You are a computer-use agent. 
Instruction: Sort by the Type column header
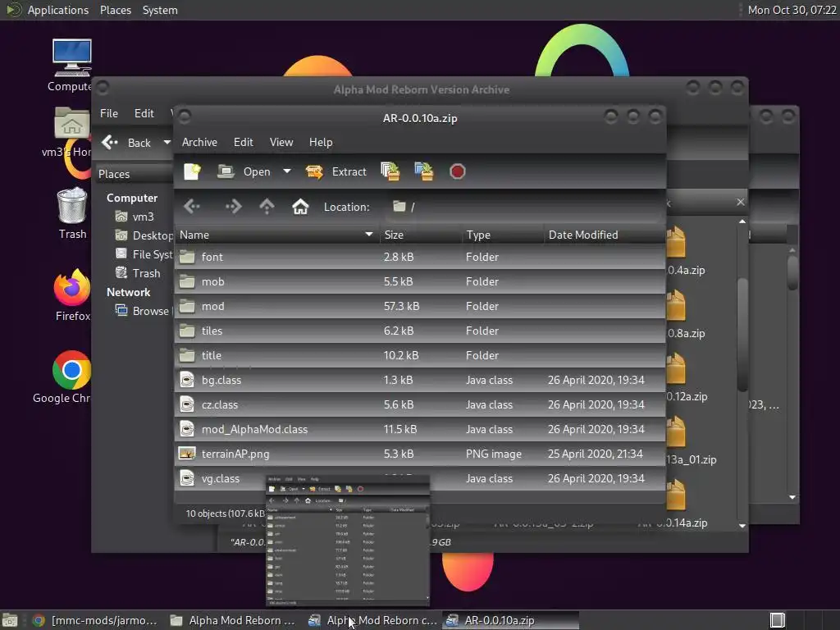click(x=503, y=235)
